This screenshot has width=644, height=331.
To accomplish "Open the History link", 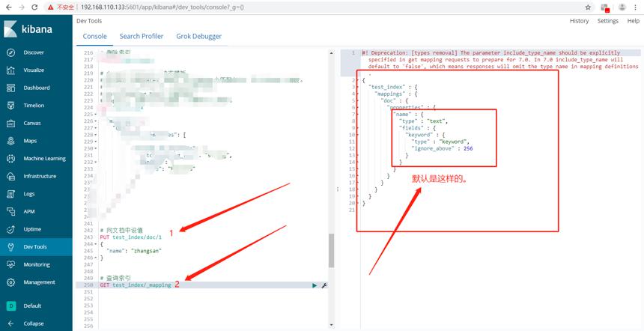I will [579, 21].
